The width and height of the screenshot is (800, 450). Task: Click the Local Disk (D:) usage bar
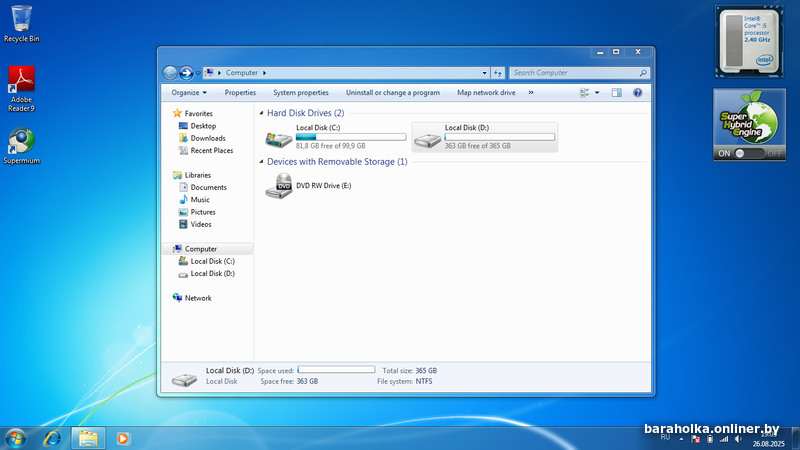coord(499,137)
